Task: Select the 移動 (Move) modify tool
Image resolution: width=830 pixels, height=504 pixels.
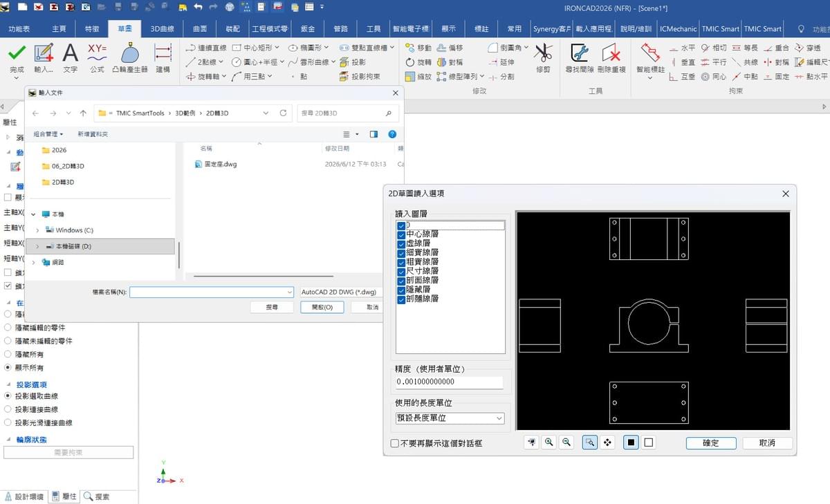Action: click(x=418, y=48)
